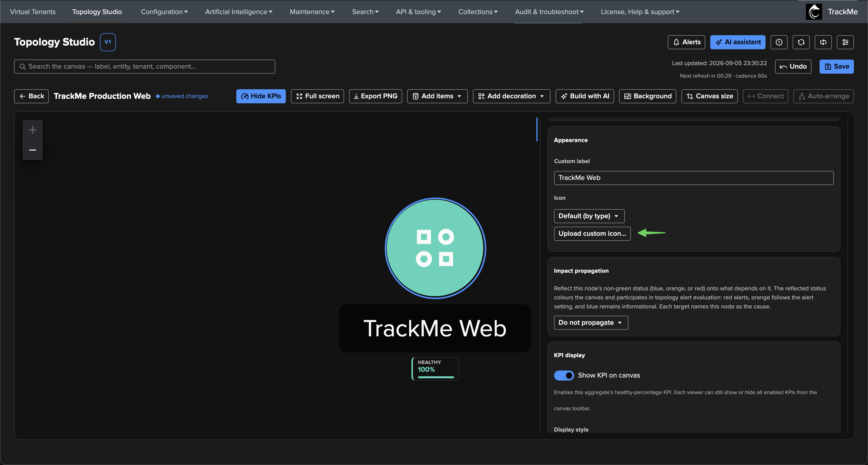Screen dimensions: 868x465
Task: Zoom in with the plus canvas control
Action: pyautogui.click(x=33, y=130)
